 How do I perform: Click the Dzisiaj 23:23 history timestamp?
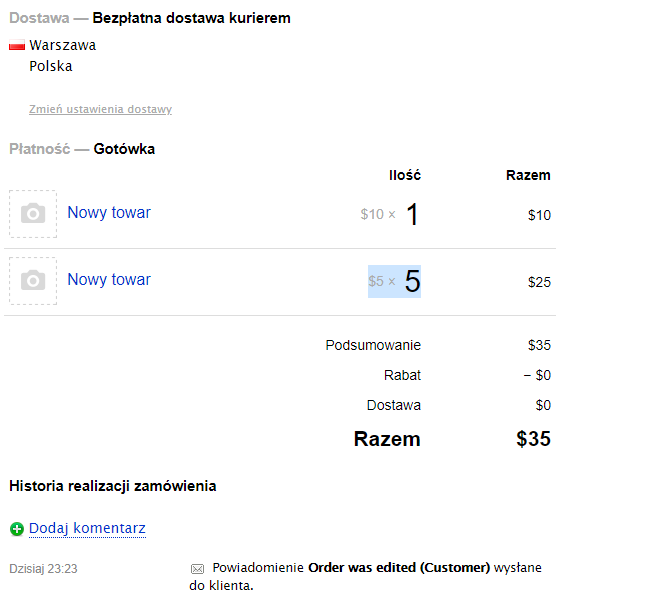pos(43,569)
